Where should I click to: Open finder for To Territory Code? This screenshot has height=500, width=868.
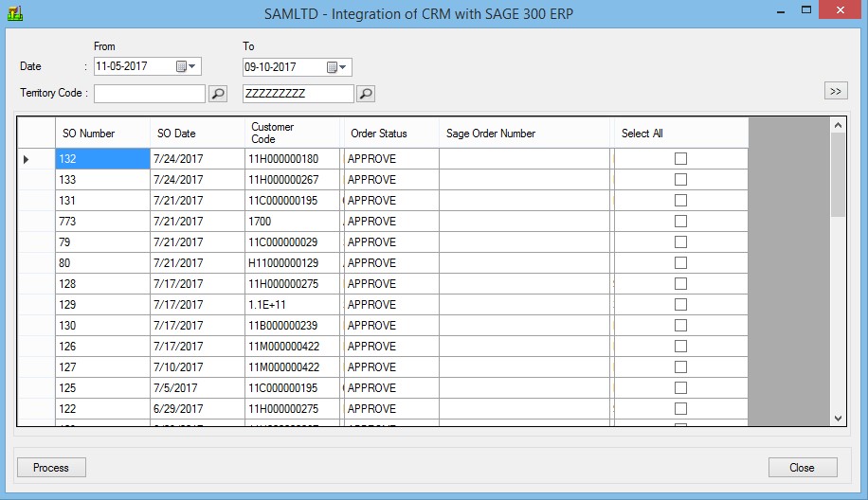(366, 94)
